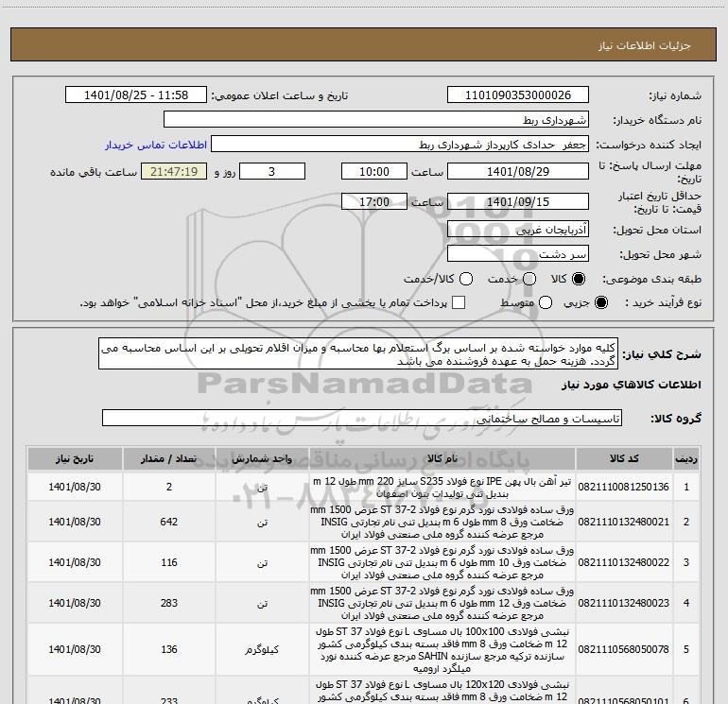This screenshot has width=728, height=704.
Task: Click the نام کالا column header
Action: point(442,459)
